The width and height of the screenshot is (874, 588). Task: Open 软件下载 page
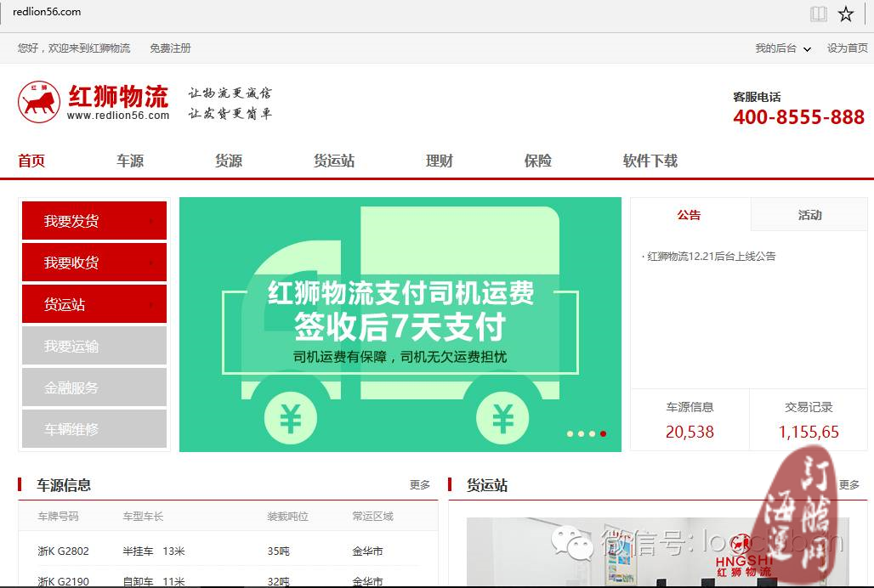(650, 161)
